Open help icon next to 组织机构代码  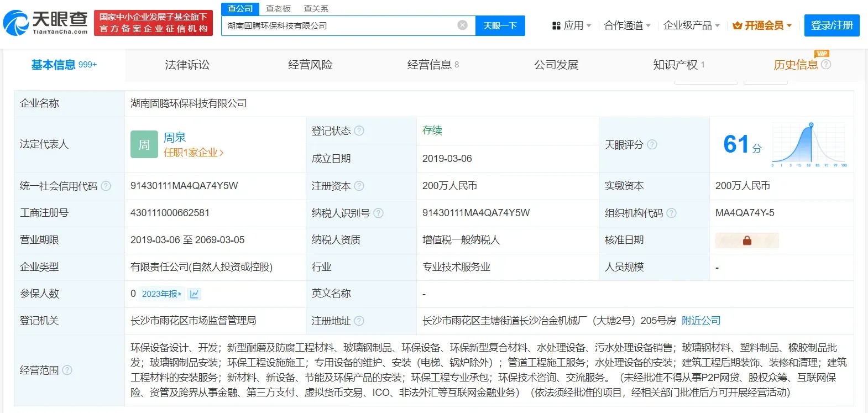coord(672,213)
